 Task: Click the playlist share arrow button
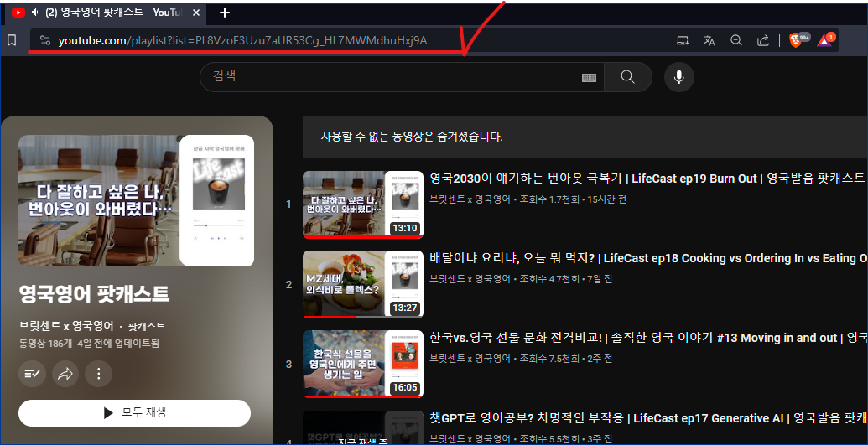[65, 374]
